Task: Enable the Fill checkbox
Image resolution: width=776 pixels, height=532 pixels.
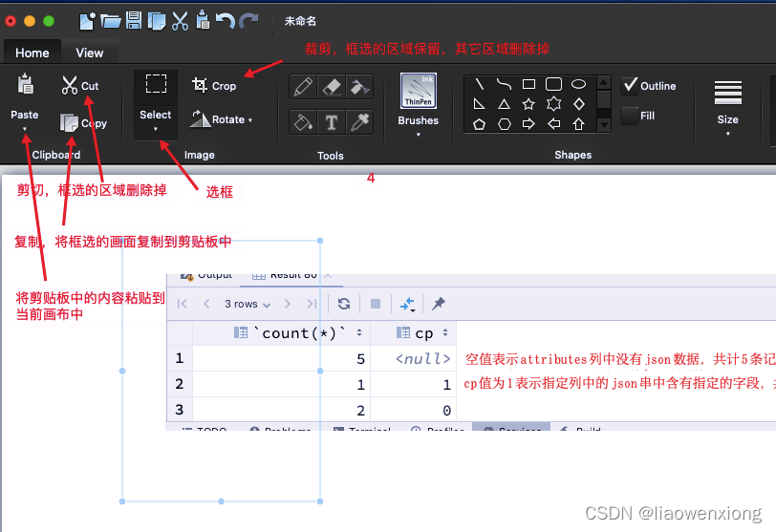Action: (x=630, y=116)
